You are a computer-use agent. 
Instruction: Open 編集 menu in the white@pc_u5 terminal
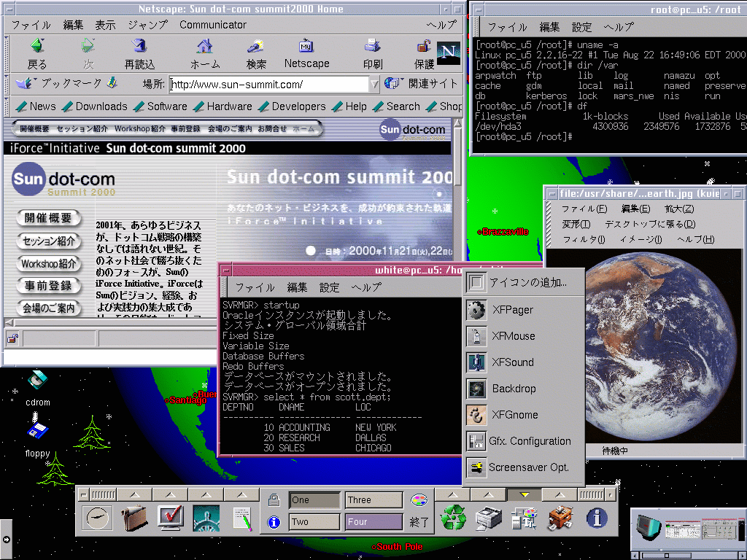298,287
